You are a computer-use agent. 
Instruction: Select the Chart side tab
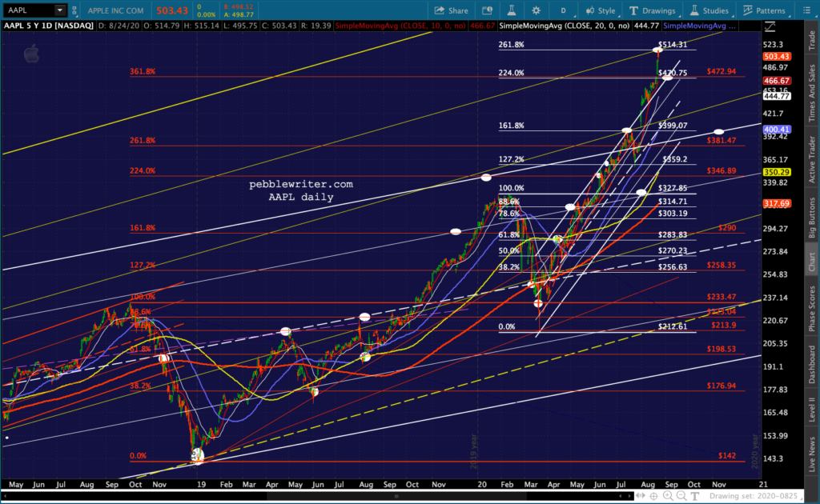pos(812,262)
